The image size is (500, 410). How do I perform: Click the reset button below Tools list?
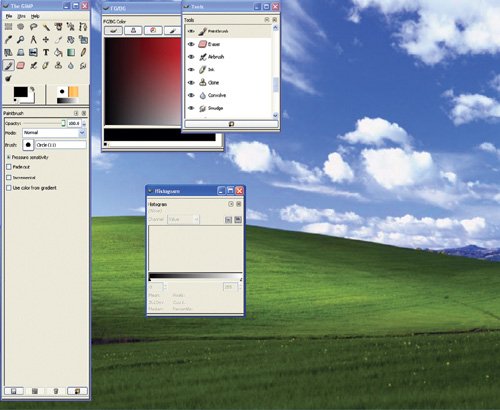point(231,124)
